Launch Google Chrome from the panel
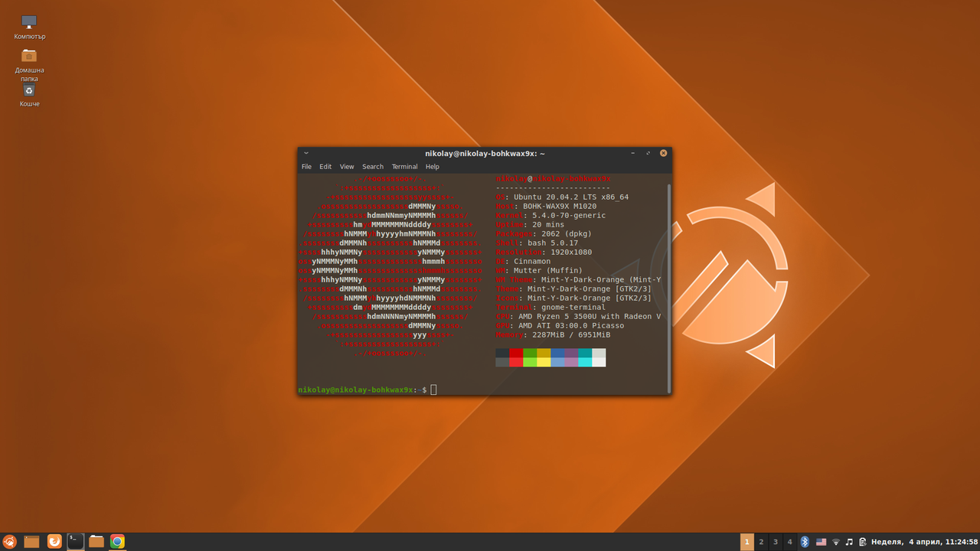 (x=117, y=542)
